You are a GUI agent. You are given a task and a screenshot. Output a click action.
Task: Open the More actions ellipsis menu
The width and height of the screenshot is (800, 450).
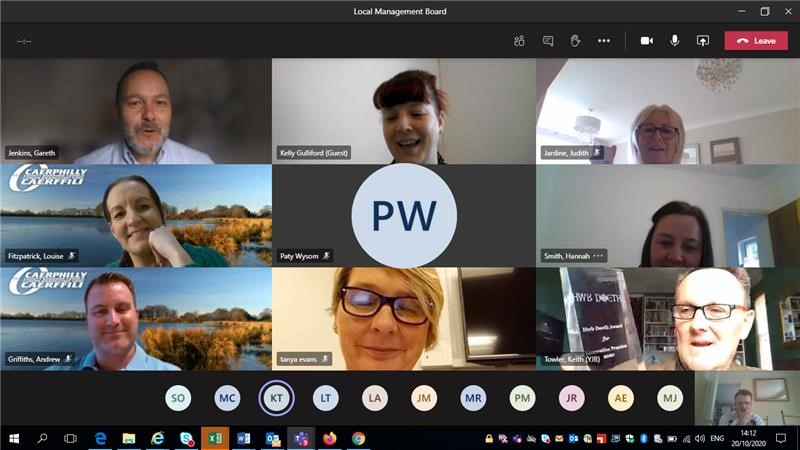pos(603,41)
